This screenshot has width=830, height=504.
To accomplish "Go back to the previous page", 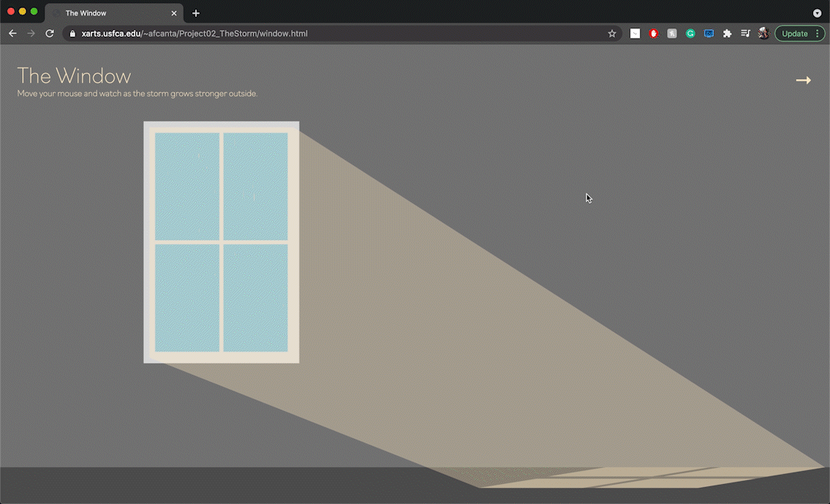I will point(12,33).
